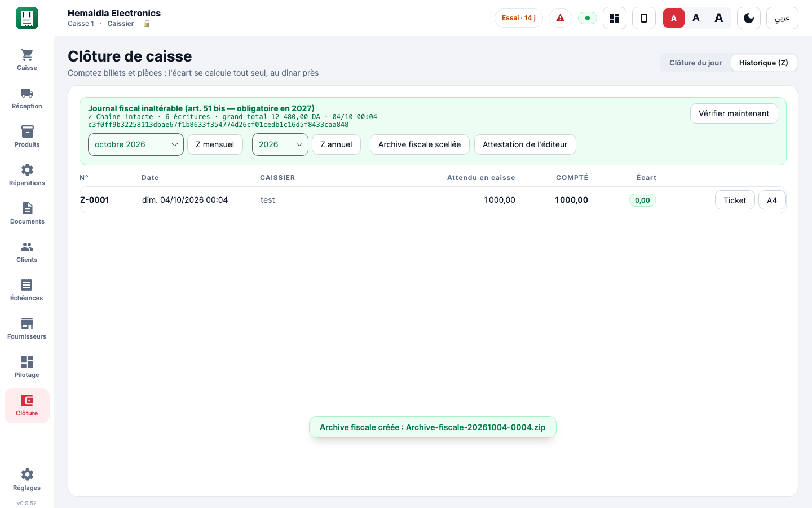Click the journal hash c3f0ff9b line
Viewport: 812px width, 508px height.
(x=218, y=125)
